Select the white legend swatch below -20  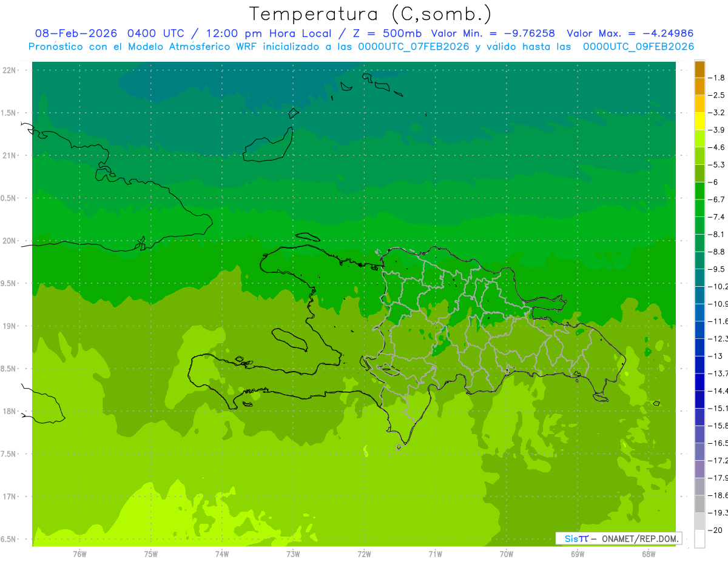(700, 538)
